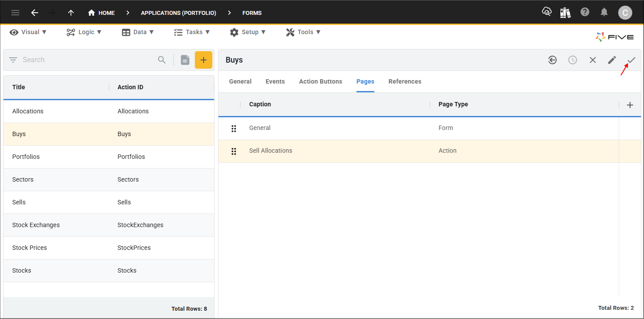Click the search magnifier icon
The width and height of the screenshot is (644, 319).
point(162,60)
